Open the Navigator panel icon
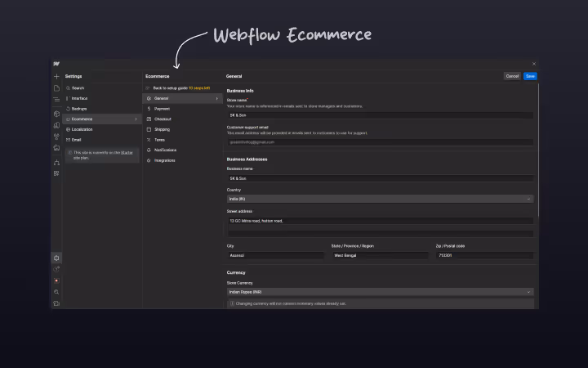 pos(56,100)
